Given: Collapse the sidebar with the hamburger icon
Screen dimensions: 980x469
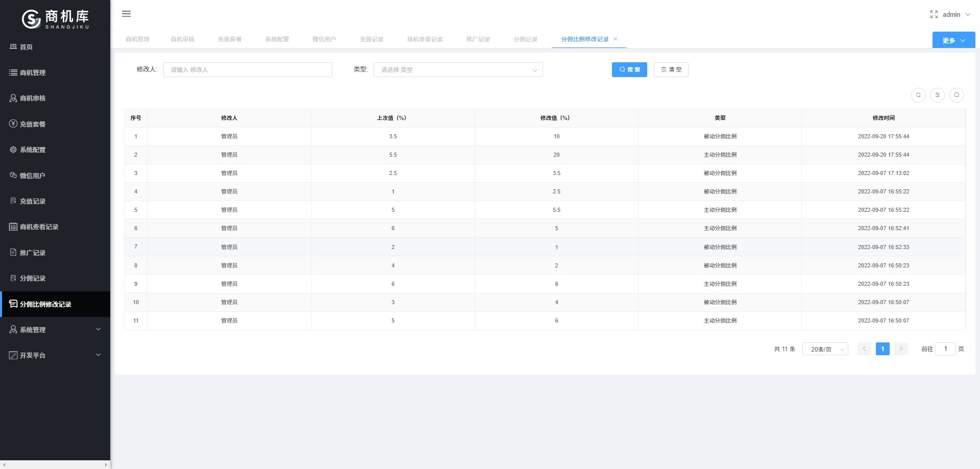Looking at the screenshot, I should tap(127, 14).
